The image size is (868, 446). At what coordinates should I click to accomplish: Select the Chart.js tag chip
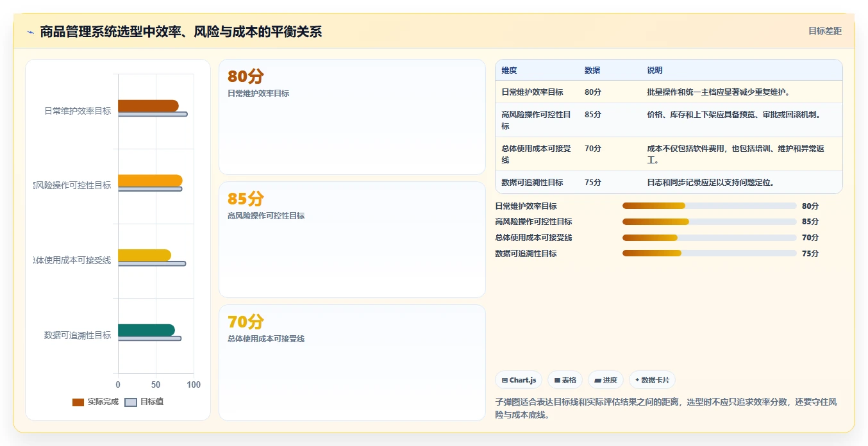click(519, 380)
